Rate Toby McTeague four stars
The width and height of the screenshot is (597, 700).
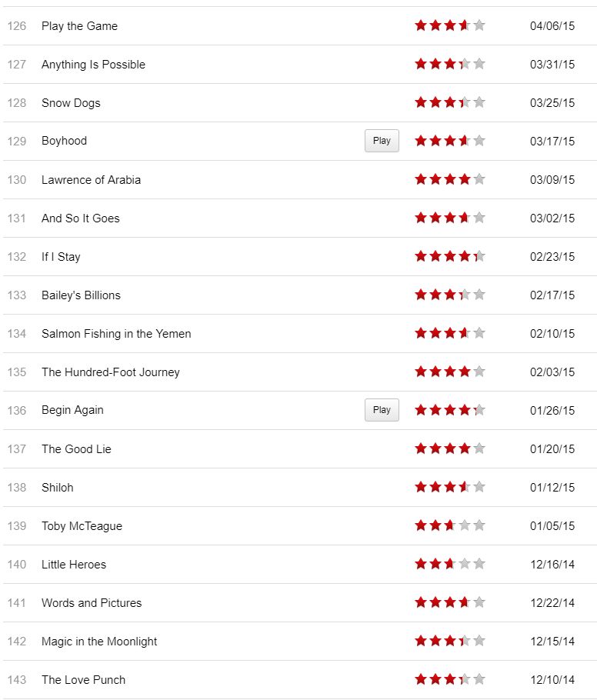click(465, 525)
